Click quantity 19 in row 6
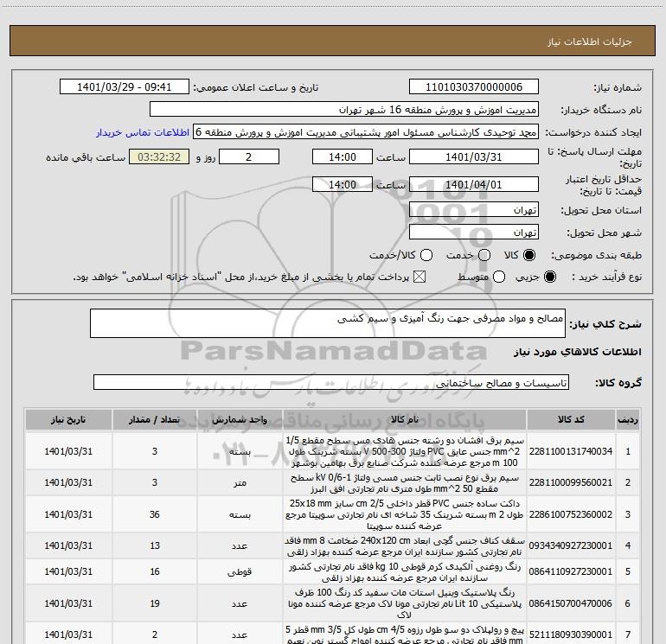This screenshot has width=666, height=644. [x=155, y=603]
